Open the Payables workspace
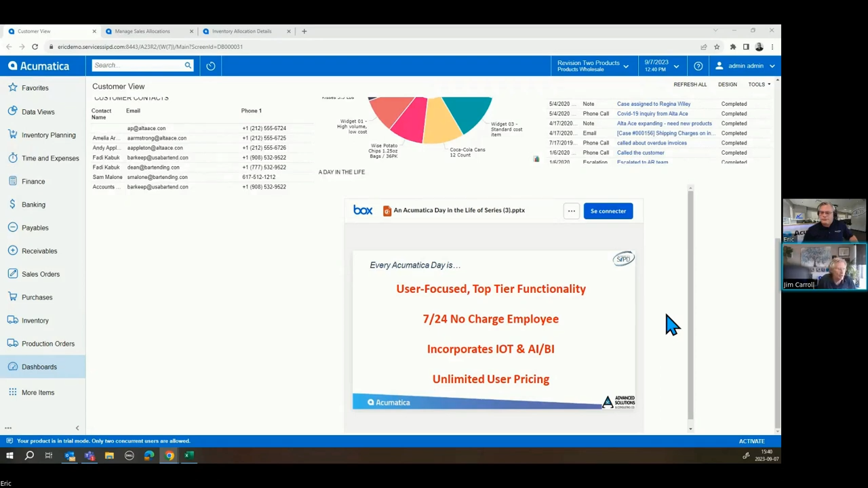Screen dimensions: 868x488 pos(35,228)
